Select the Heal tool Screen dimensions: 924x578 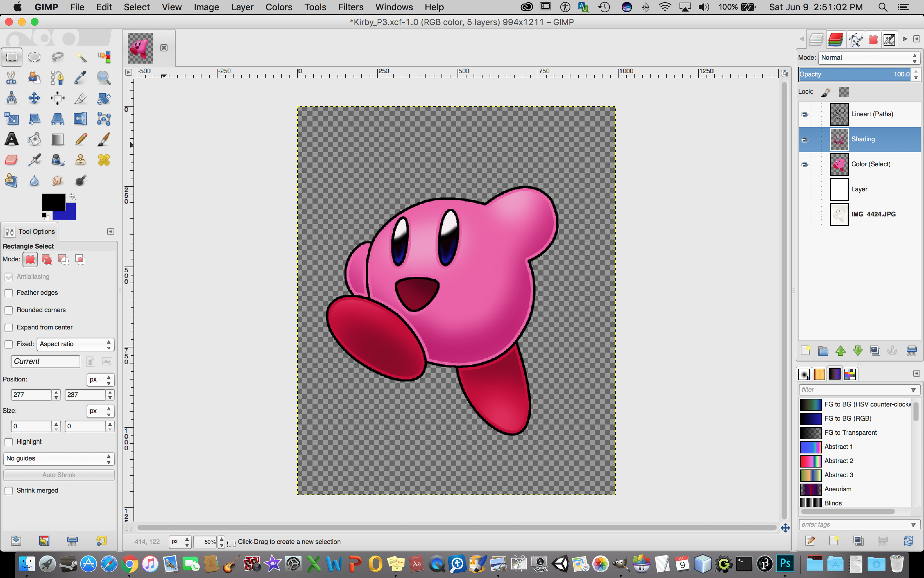[104, 160]
